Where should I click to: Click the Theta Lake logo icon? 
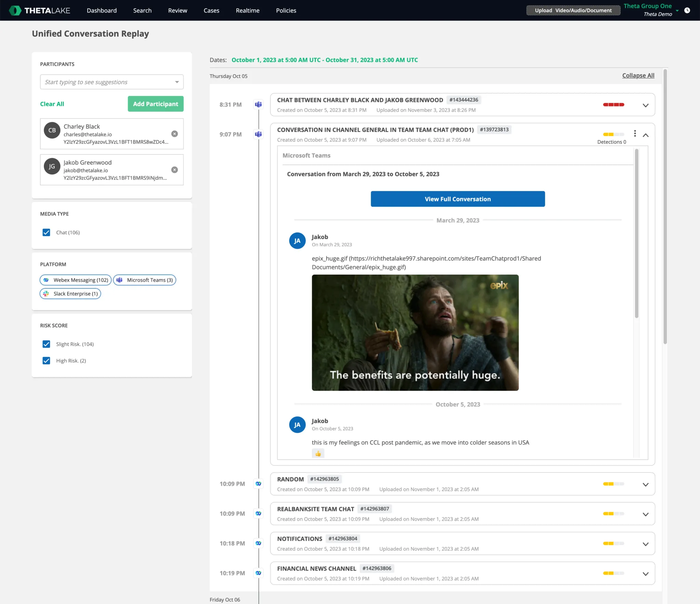tap(15, 10)
